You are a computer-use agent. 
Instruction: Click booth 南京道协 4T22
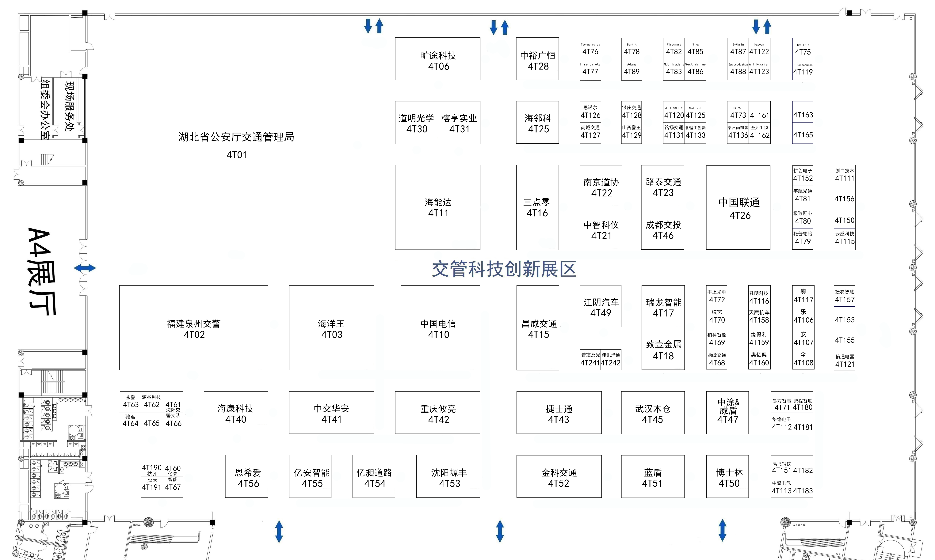point(601,186)
